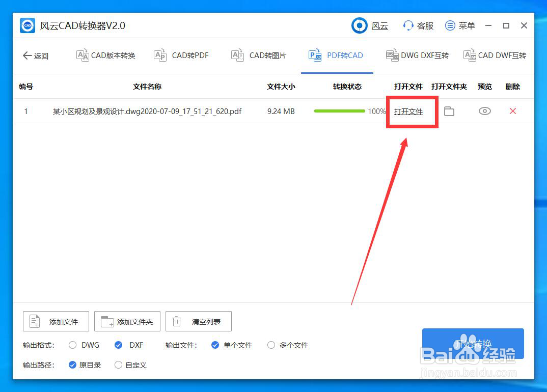
Task: Click the app logo in the title bar
Action: 27,25
